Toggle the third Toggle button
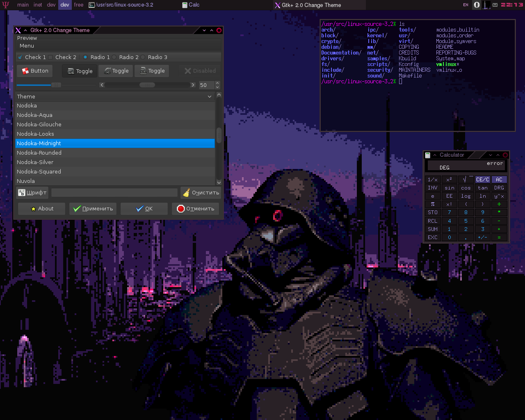The height and width of the screenshot is (420, 525). (x=152, y=71)
